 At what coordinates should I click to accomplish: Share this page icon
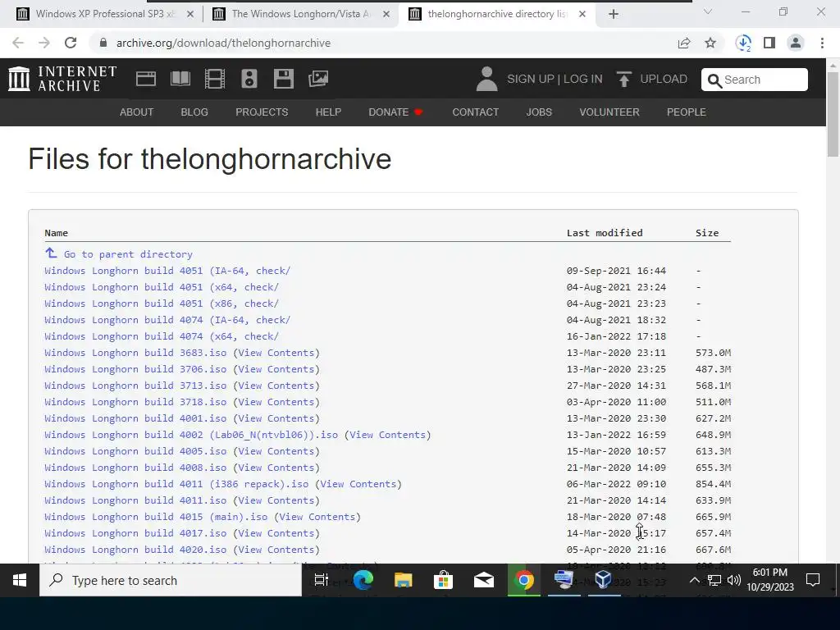tap(684, 43)
